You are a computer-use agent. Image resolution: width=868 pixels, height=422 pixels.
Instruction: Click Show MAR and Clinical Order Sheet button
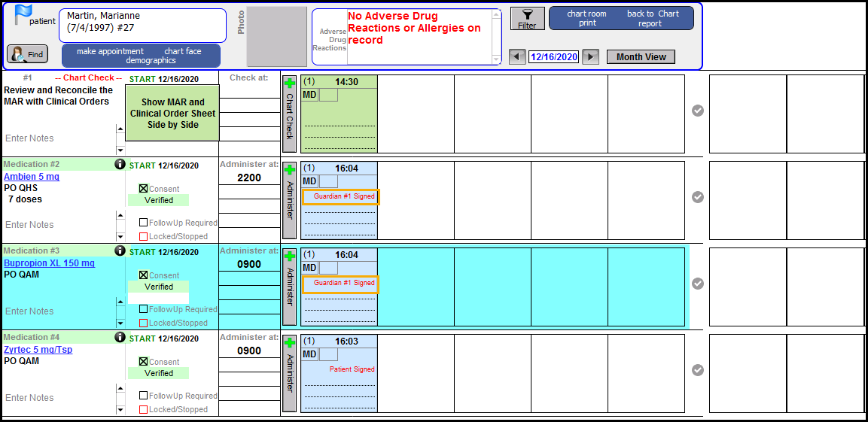172,114
